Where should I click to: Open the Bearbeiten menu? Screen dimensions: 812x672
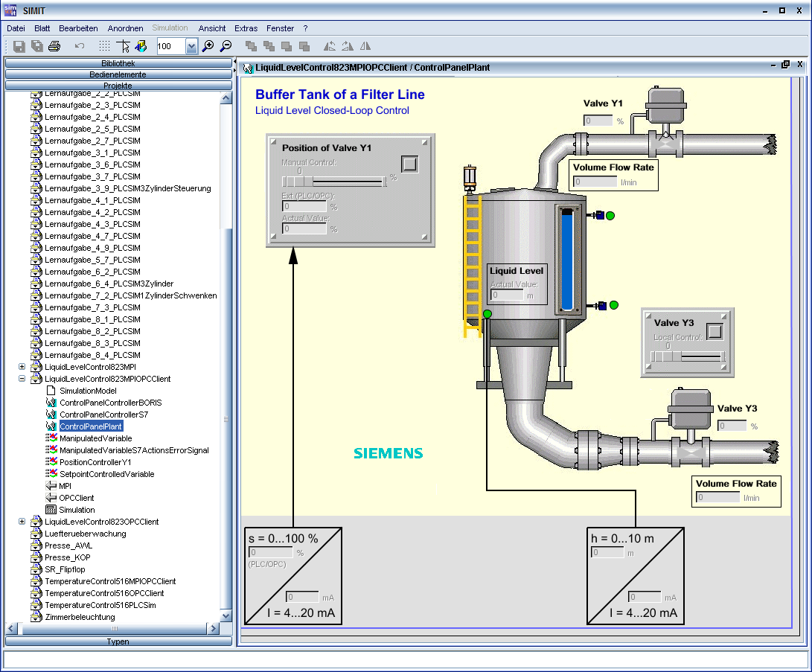[x=78, y=28]
